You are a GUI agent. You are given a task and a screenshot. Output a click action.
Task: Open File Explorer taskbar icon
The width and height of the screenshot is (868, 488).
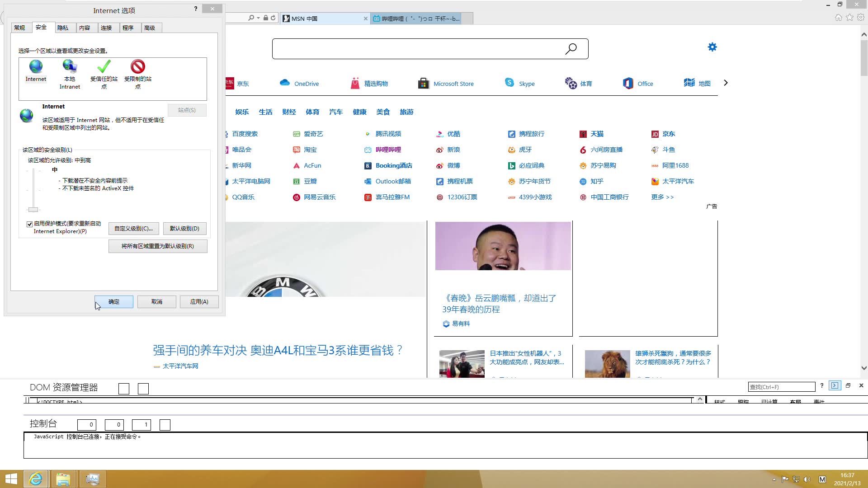[63, 479]
